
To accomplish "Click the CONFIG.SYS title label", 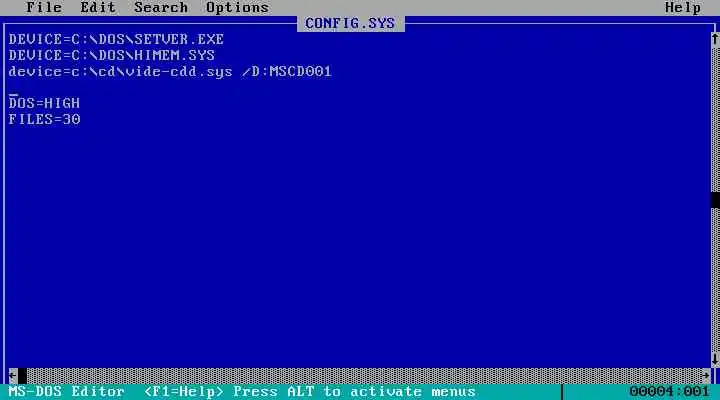I will click(350, 23).
